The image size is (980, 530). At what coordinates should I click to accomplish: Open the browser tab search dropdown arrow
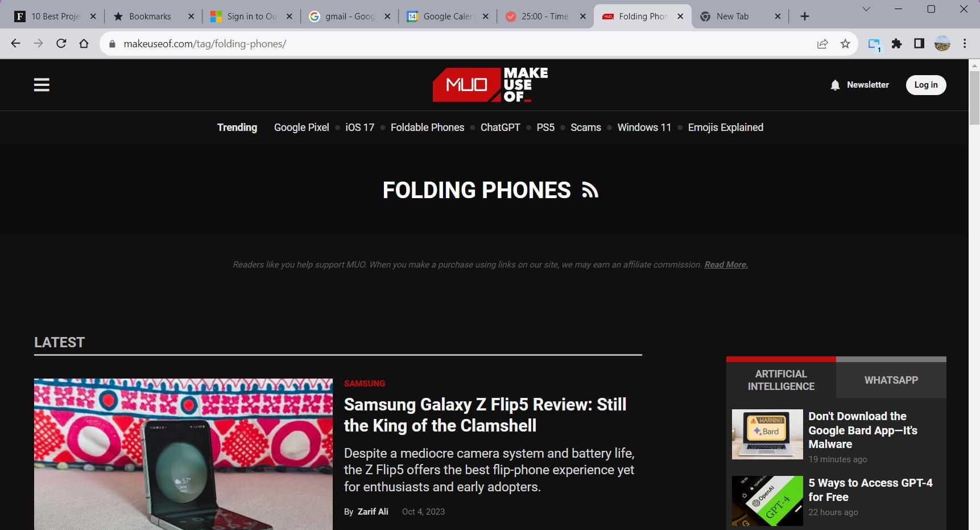click(866, 9)
